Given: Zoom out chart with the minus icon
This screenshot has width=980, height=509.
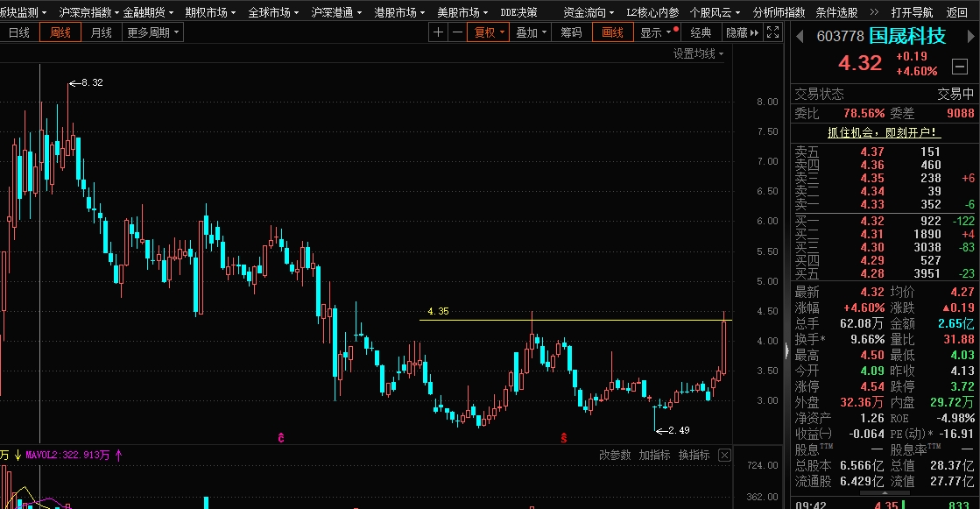Looking at the screenshot, I should [457, 32].
